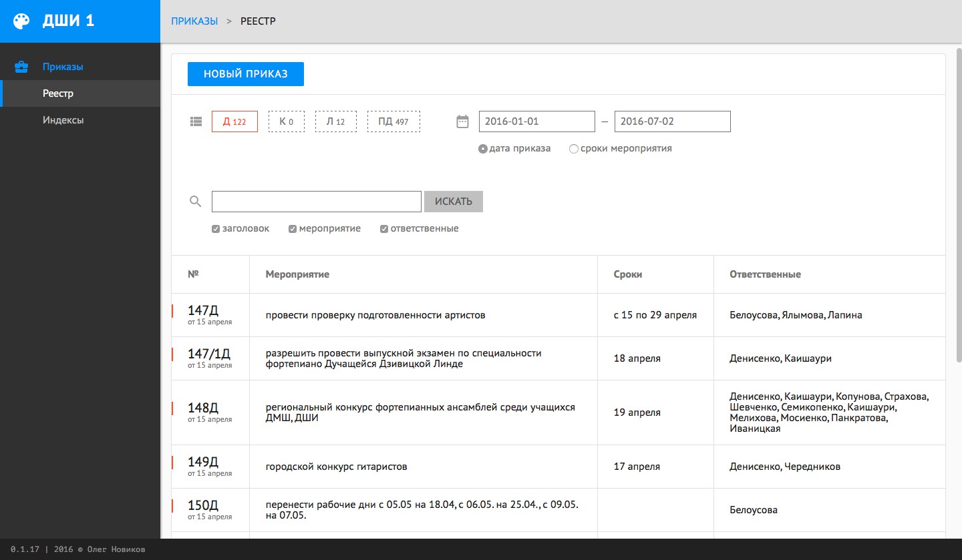Click the Ответственные column header
The width and height of the screenshot is (962, 560).
(766, 274)
